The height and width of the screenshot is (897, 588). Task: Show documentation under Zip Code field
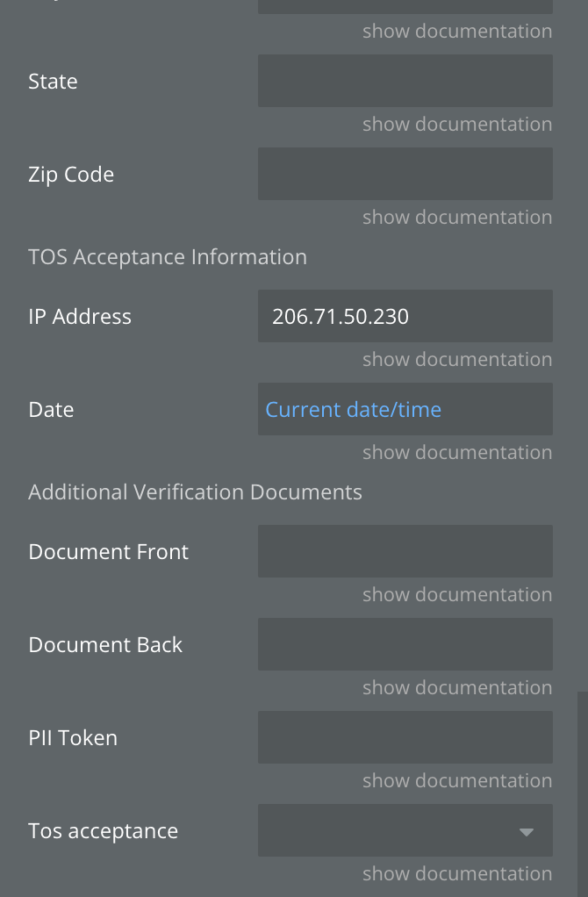pos(457,218)
